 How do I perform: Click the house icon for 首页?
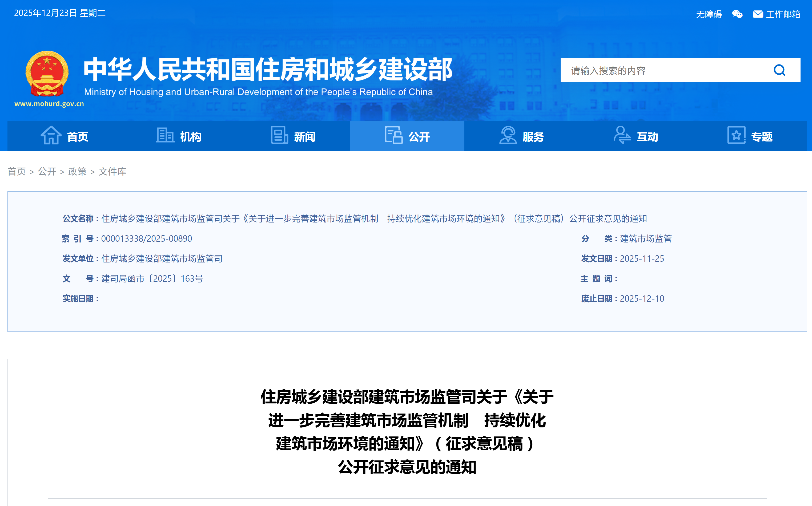click(51, 136)
